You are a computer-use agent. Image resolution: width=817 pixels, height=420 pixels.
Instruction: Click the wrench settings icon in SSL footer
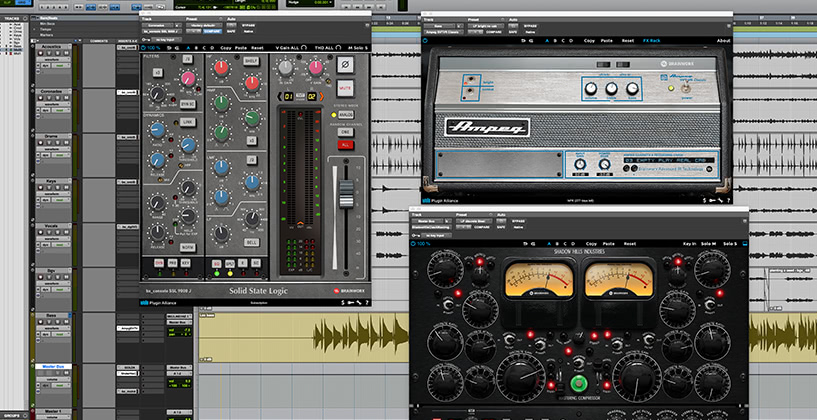(x=358, y=303)
